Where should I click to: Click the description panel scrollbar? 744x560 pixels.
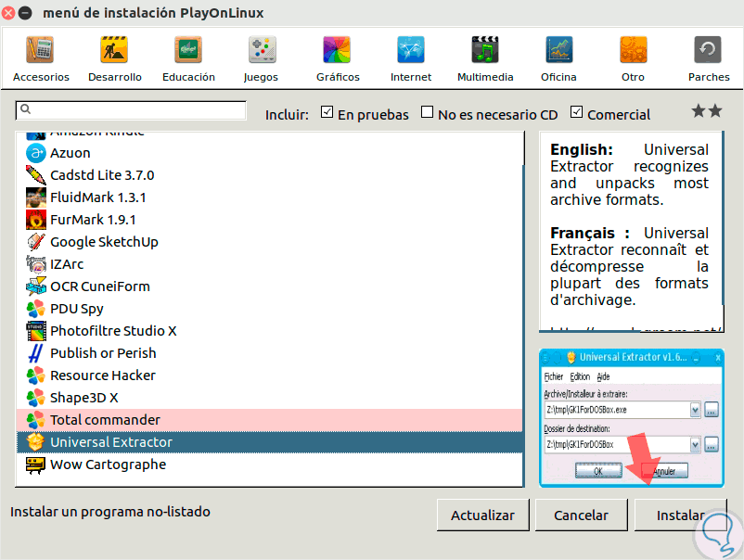click(723, 218)
